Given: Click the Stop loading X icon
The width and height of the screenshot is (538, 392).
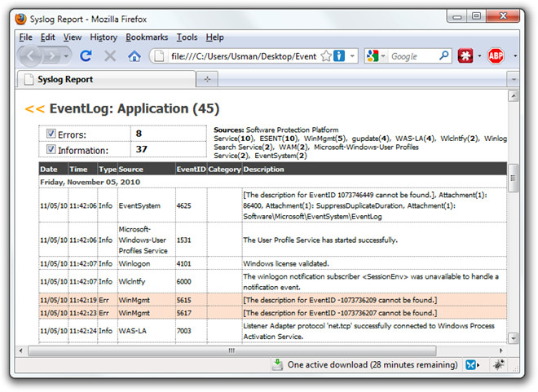Looking at the screenshot, I should [110, 56].
